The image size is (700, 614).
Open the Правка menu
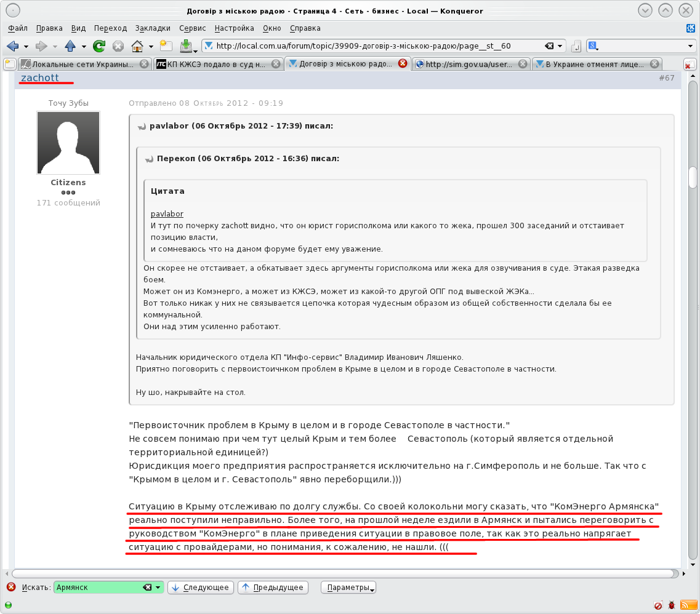(49, 28)
